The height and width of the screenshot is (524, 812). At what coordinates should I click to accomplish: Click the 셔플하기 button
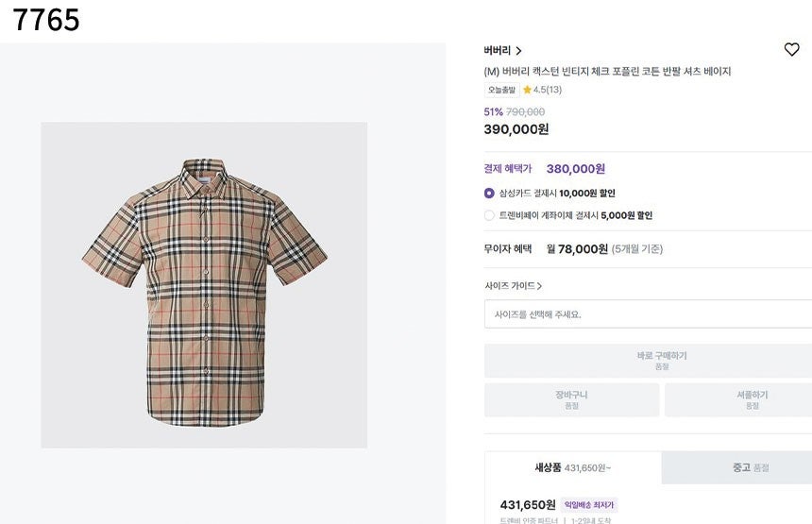pyautogui.click(x=738, y=399)
